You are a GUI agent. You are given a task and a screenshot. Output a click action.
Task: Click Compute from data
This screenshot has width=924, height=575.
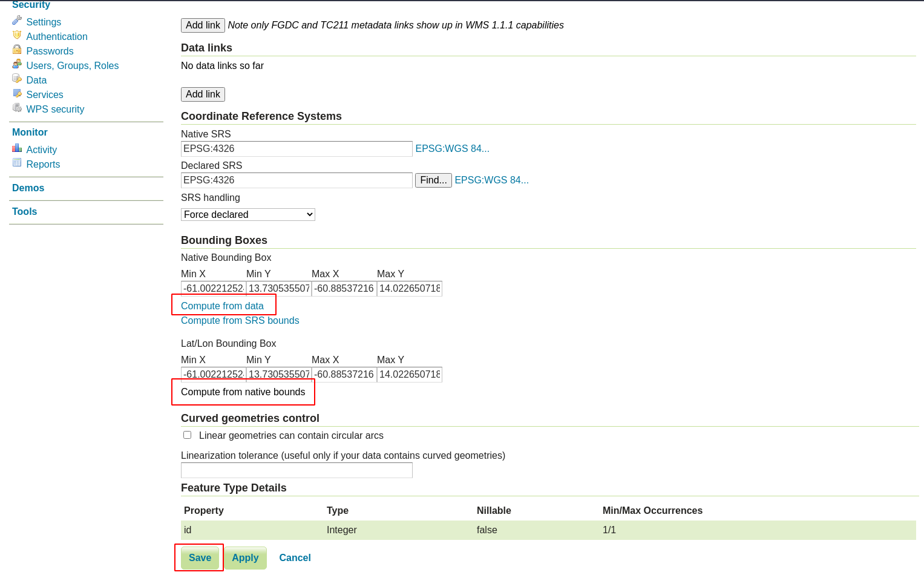tap(222, 306)
